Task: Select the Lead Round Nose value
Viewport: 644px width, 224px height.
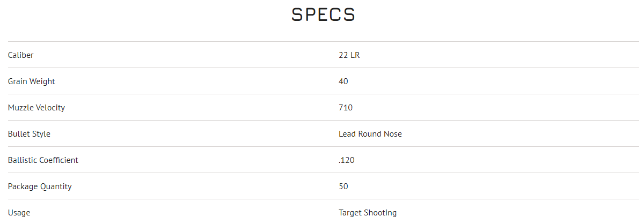Action: pos(370,134)
